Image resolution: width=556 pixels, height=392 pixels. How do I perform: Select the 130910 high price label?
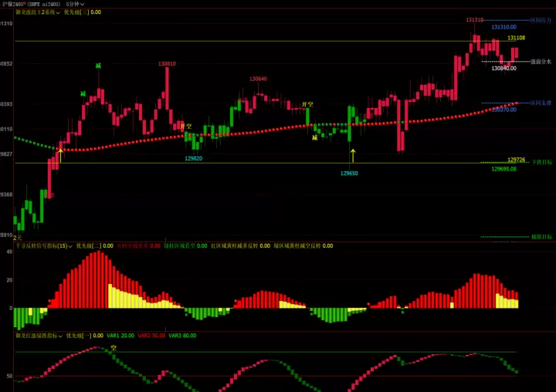167,64
